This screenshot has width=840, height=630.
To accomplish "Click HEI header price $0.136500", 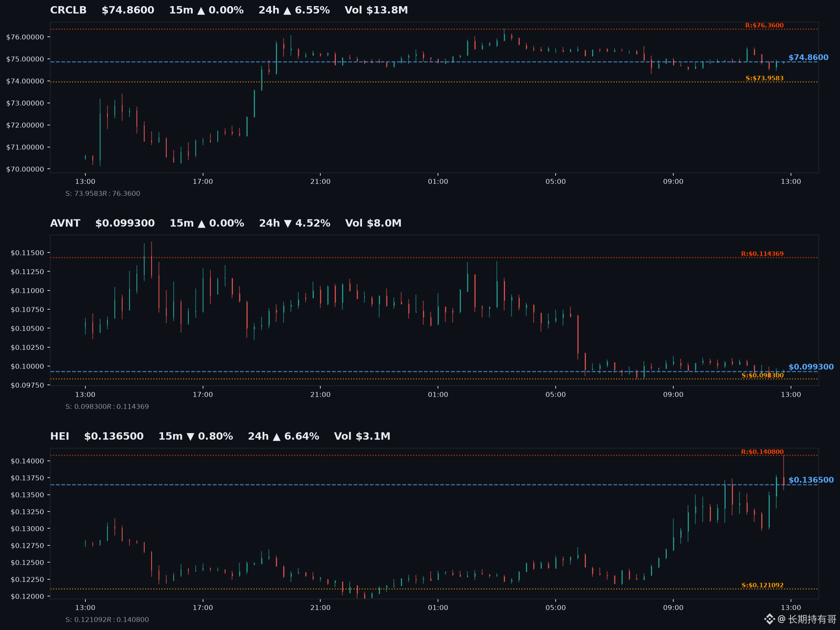I will (x=114, y=436).
